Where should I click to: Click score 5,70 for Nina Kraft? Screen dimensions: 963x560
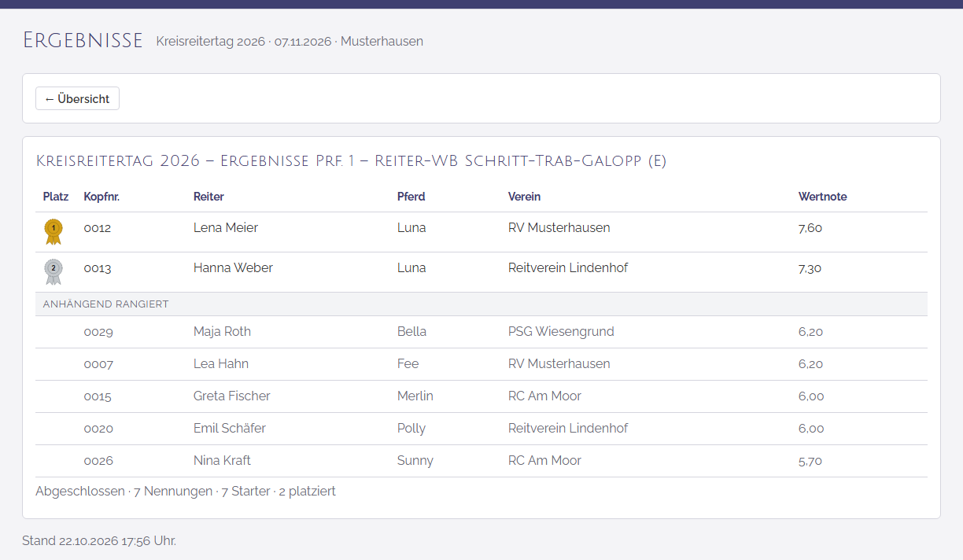click(810, 461)
